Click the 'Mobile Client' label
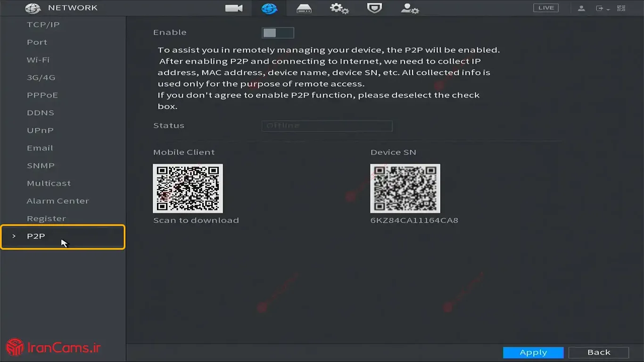The image size is (644, 362). click(184, 152)
